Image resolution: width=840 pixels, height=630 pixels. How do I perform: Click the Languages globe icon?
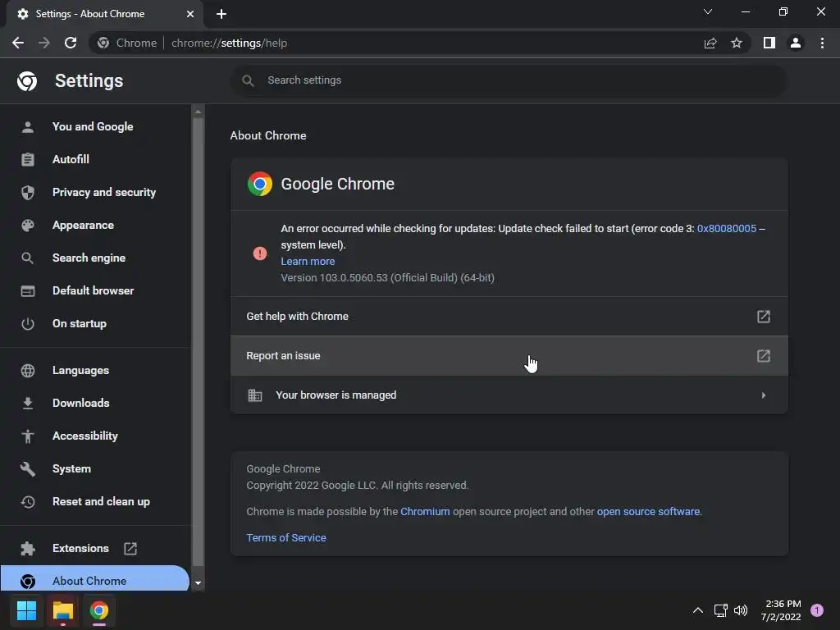click(x=28, y=371)
